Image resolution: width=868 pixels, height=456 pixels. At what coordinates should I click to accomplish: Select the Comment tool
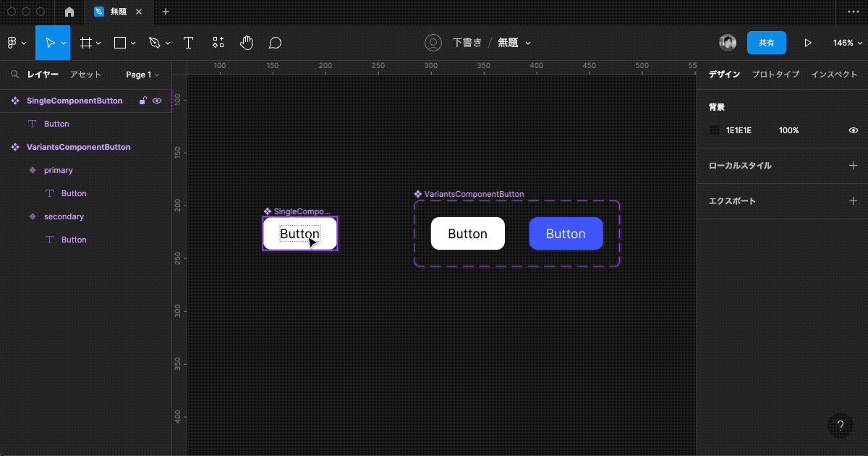pyautogui.click(x=275, y=43)
